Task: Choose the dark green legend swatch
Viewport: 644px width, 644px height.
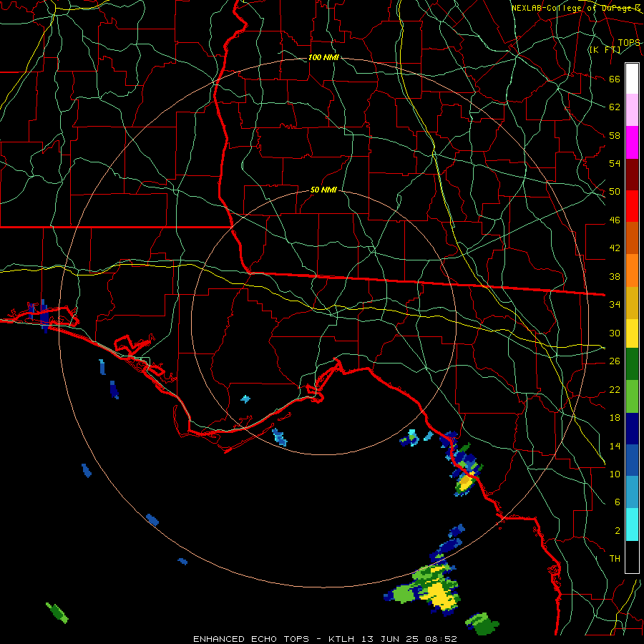Action: coord(632,364)
